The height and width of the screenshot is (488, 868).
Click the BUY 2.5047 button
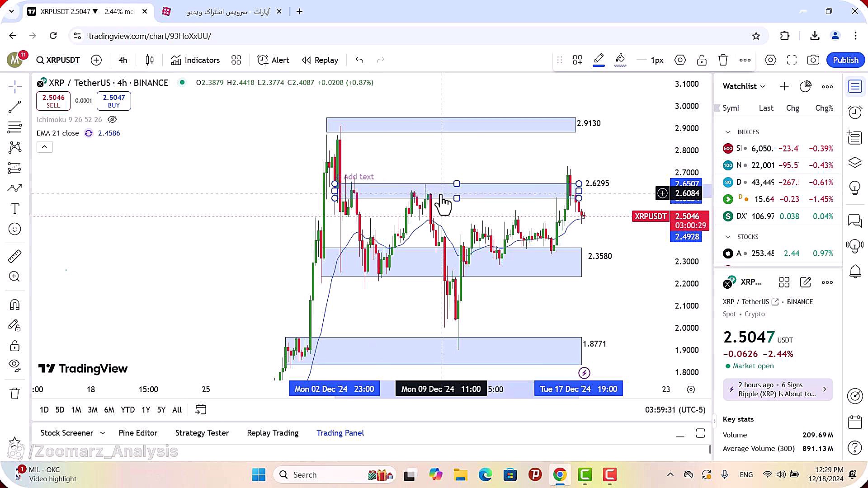tap(114, 101)
